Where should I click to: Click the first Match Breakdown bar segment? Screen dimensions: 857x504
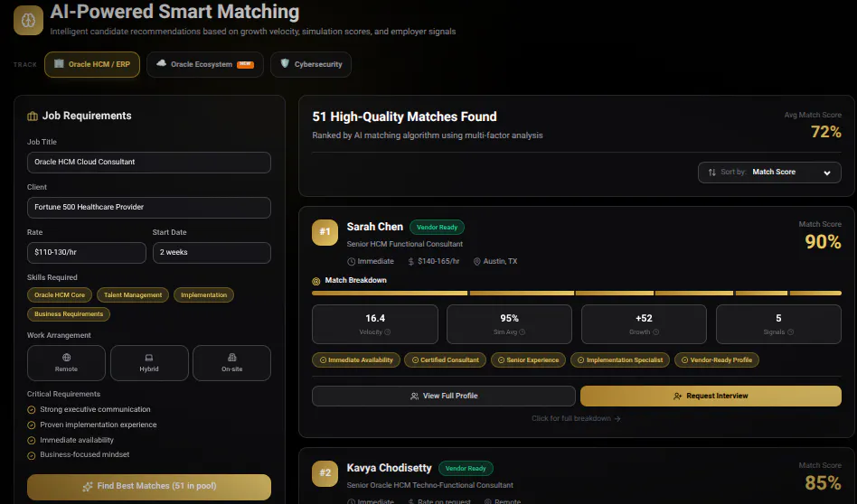coord(389,294)
